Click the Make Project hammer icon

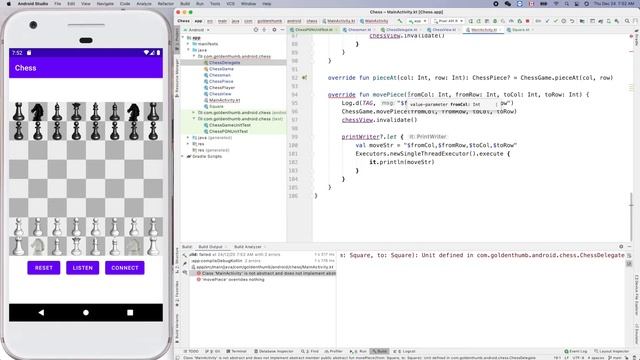(400, 21)
